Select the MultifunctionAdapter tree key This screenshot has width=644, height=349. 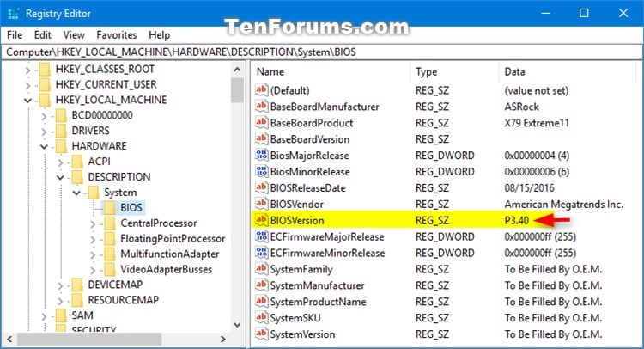click(x=170, y=254)
